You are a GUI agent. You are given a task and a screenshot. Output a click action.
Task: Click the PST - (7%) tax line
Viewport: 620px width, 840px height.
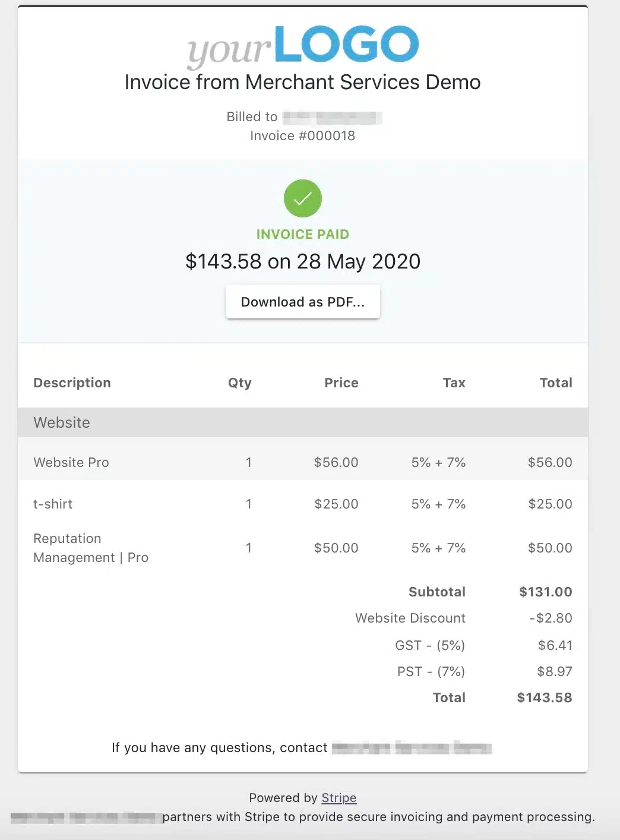click(x=431, y=672)
